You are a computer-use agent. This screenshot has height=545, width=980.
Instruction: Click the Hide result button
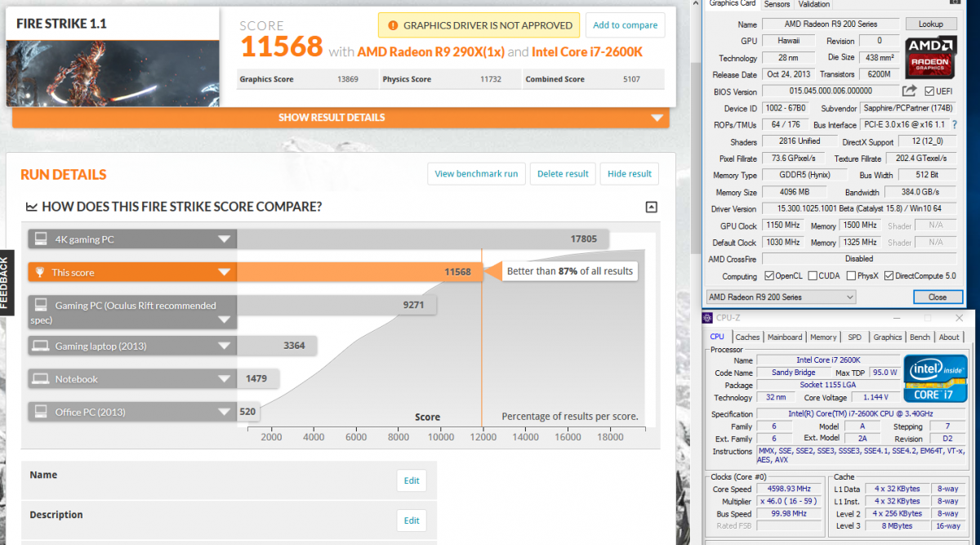(630, 173)
